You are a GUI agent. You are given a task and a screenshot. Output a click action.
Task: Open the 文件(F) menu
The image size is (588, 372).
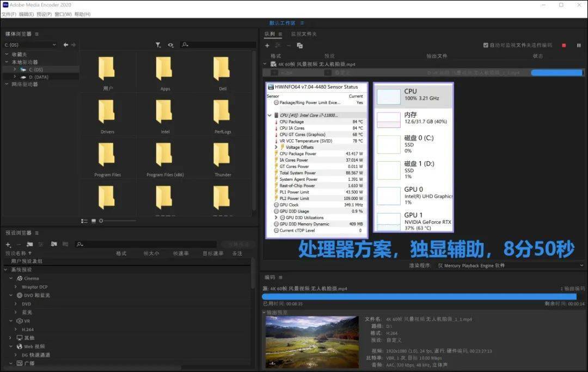tap(9, 14)
